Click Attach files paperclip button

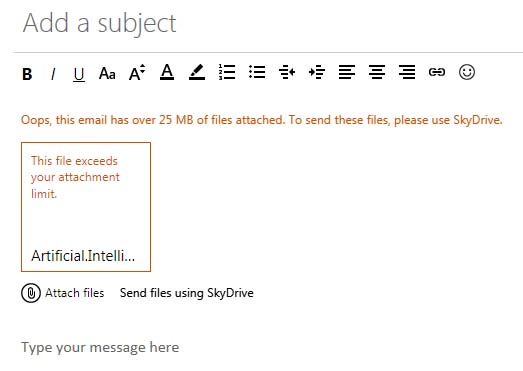coord(31,293)
